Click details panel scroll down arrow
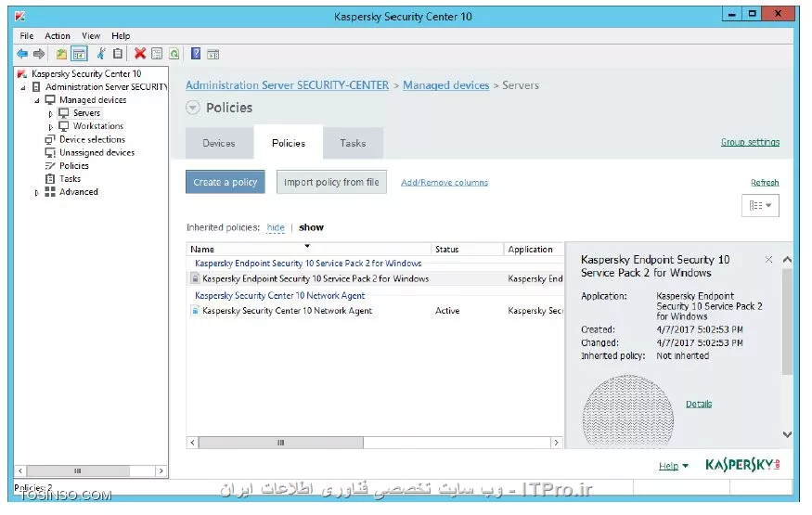Image resolution: width=812 pixels, height=515 pixels. pos(787,435)
